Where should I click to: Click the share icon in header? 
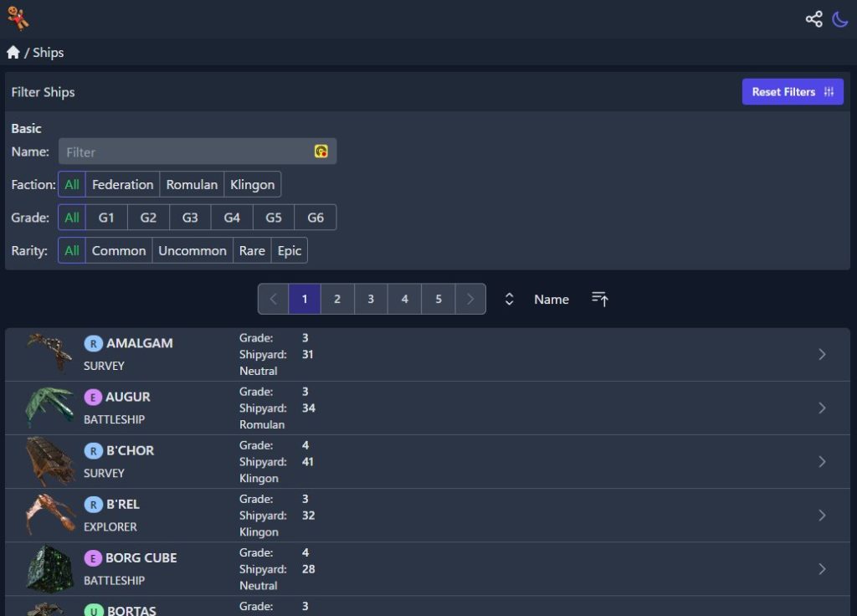point(813,19)
